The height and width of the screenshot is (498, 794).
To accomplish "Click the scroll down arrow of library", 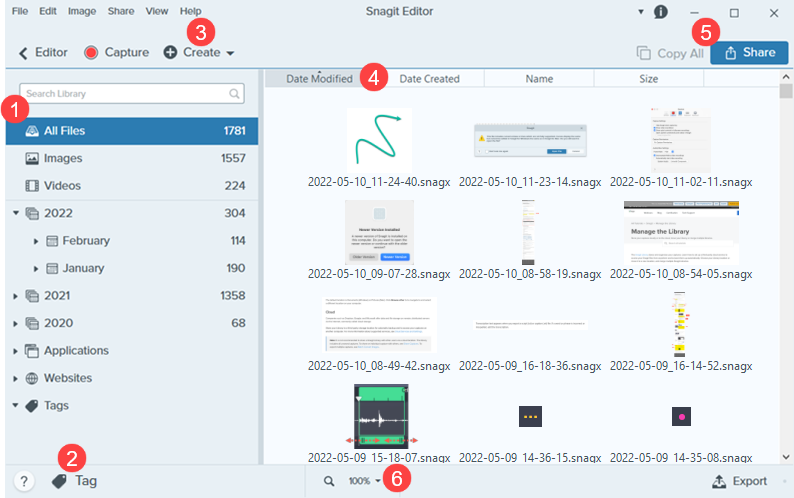I will click(x=785, y=457).
